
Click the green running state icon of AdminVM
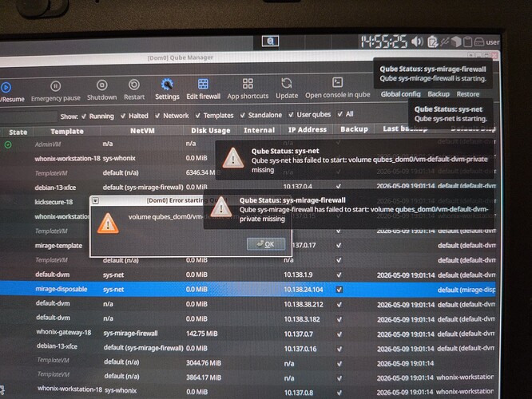[x=8, y=144]
